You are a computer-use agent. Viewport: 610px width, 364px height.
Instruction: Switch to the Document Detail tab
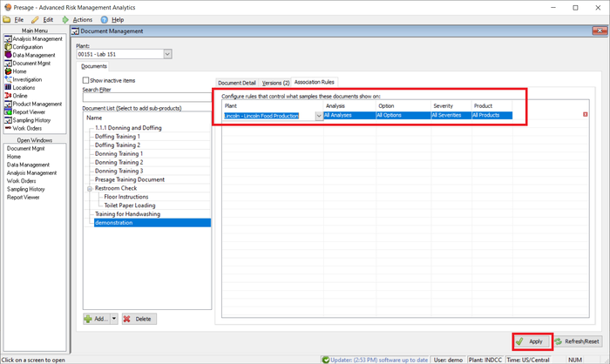[236, 83]
